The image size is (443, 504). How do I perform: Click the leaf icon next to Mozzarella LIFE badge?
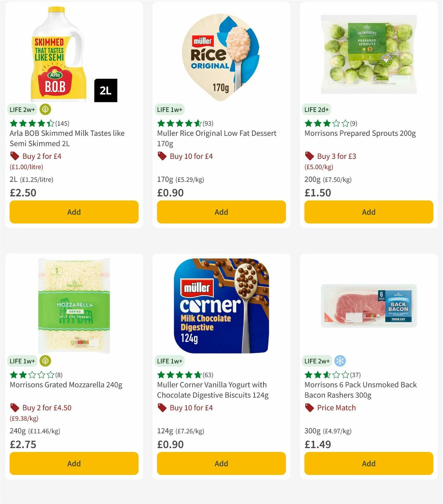pyautogui.click(x=45, y=361)
